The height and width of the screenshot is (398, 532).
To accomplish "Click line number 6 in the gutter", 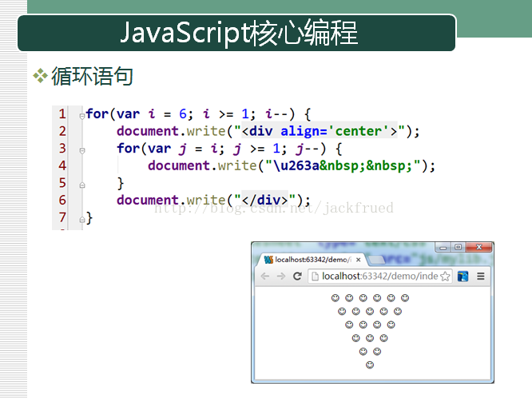I will point(62,200).
